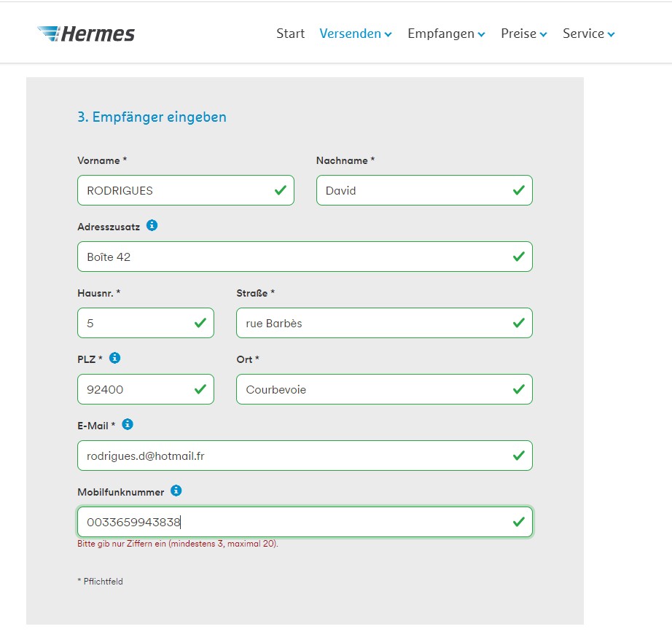Focus the Vorname field containing RODRIGUES
Viewport: 672px width, 637px height.
186,190
